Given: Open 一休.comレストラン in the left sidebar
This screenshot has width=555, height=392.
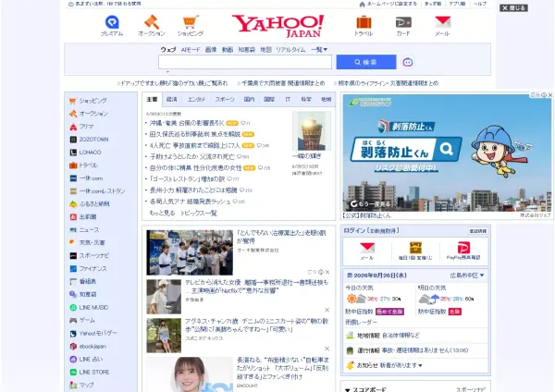Looking at the screenshot, I should (x=97, y=191).
